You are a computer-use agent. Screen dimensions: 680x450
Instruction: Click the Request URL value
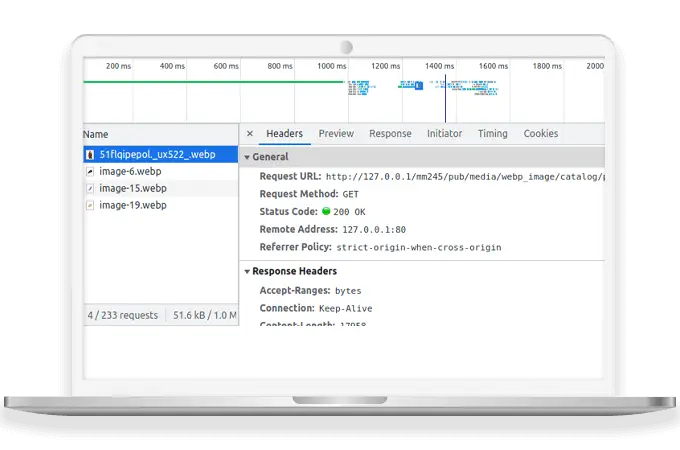[x=465, y=177]
